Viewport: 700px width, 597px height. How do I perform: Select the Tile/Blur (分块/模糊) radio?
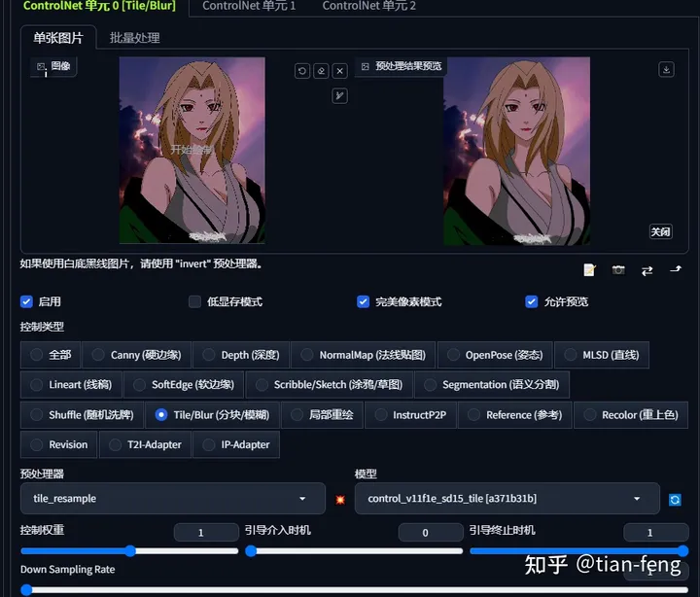161,415
